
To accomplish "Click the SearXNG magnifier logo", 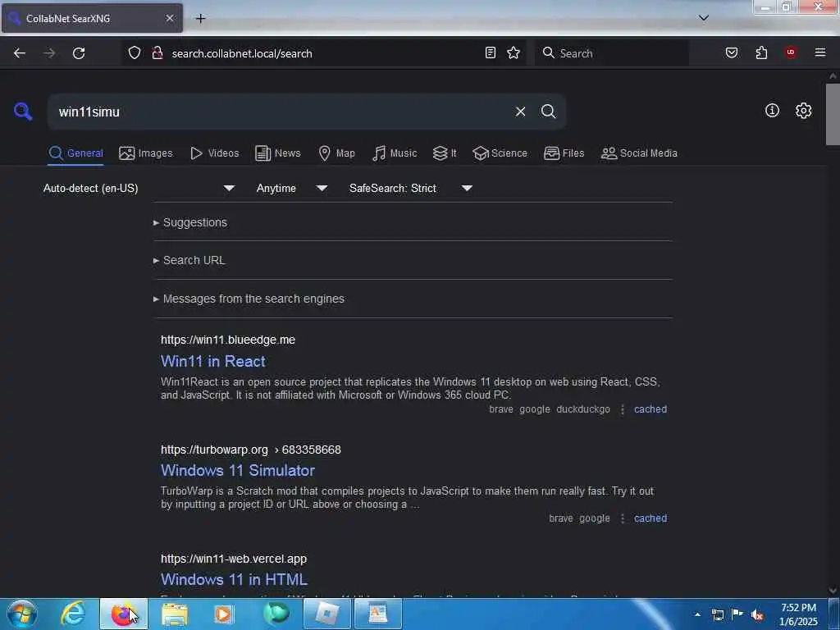I will point(23,112).
